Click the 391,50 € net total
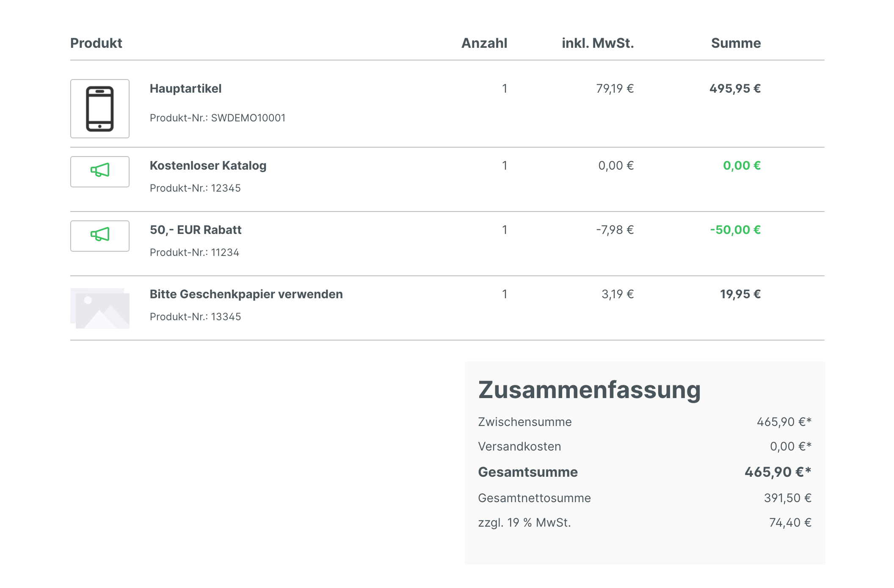The height and width of the screenshot is (588, 894). 787,498
